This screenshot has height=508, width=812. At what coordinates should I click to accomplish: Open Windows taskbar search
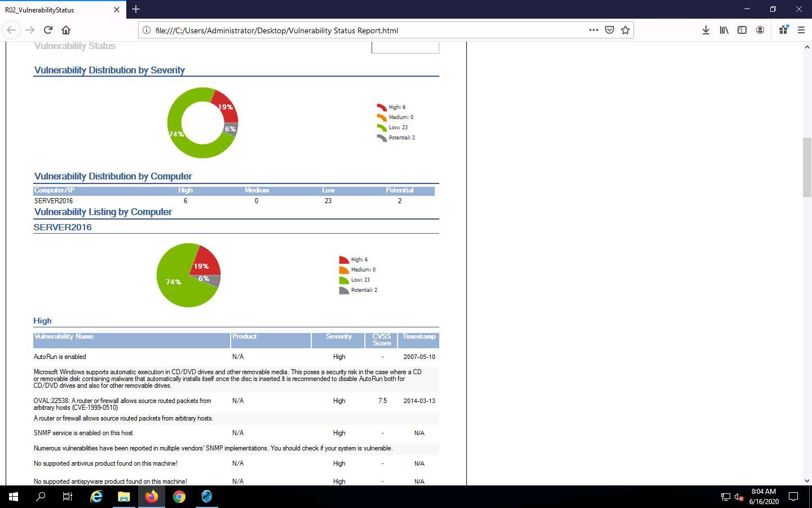point(41,497)
